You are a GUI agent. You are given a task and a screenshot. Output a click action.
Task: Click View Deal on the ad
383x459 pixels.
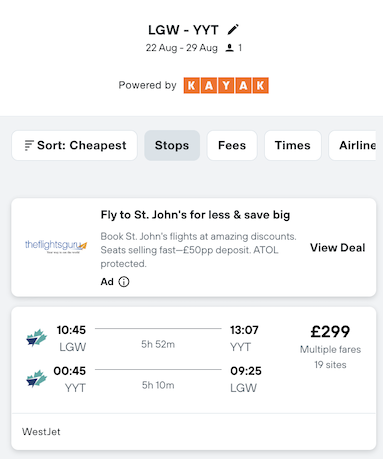pos(338,248)
